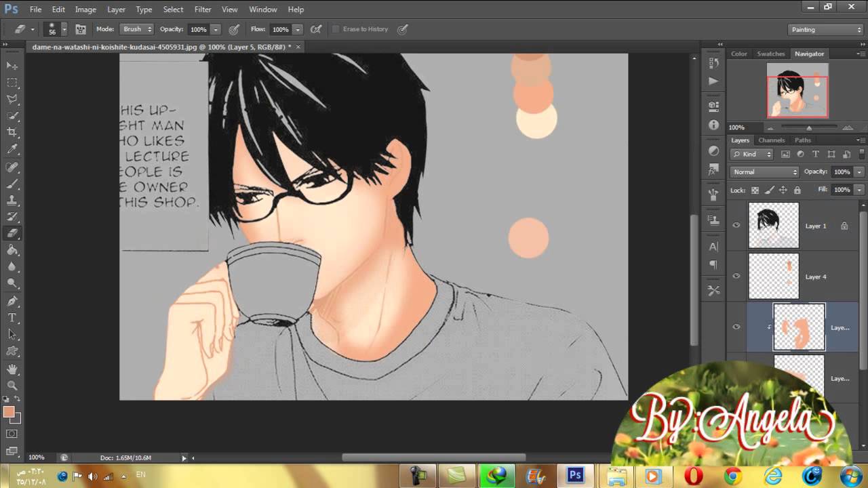Toggle lock transparent pixels
Viewport: 868px width, 488px height.
[755, 190]
